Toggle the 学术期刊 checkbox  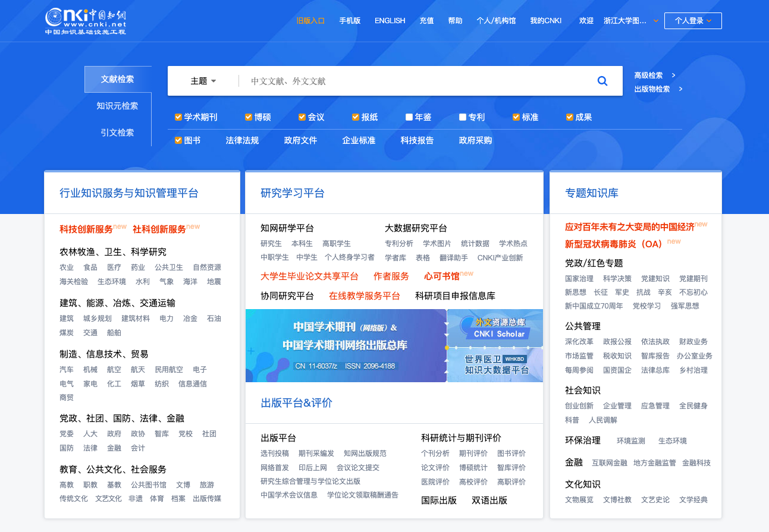click(178, 117)
